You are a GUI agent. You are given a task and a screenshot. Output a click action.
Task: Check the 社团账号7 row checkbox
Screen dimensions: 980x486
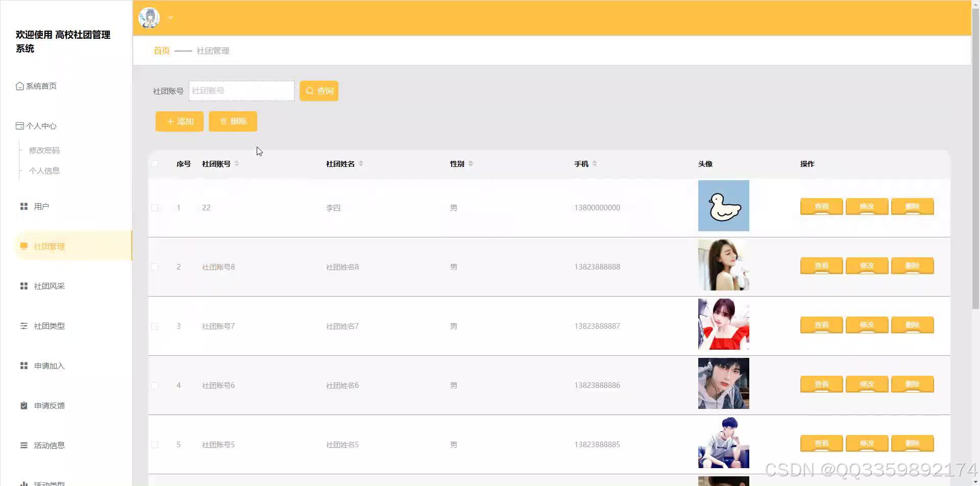tap(155, 326)
